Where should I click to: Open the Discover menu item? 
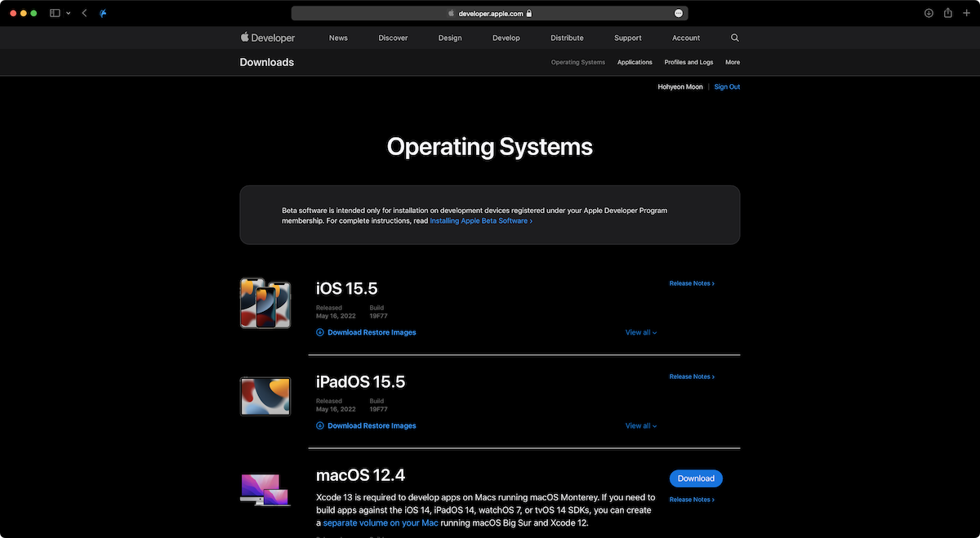[x=393, y=38]
